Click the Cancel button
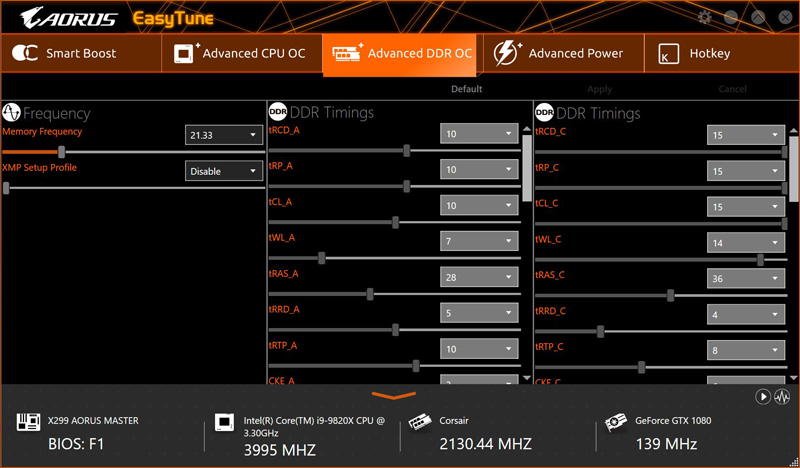 pyautogui.click(x=732, y=89)
